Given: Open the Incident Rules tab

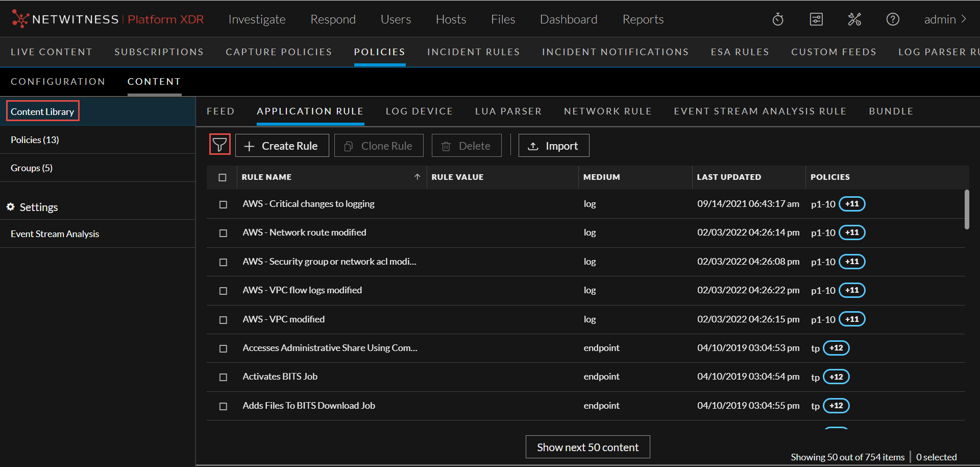Looking at the screenshot, I should tap(473, 52).
